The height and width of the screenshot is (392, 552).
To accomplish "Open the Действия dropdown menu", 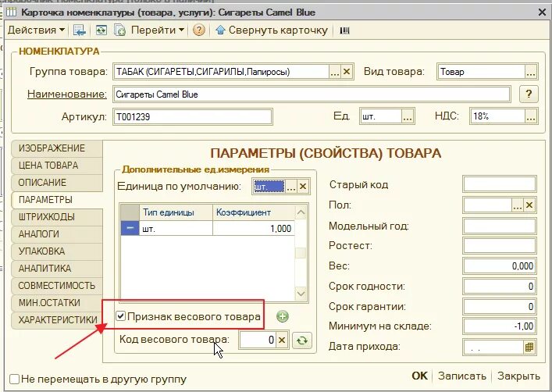I will click(x=36, y=30).
